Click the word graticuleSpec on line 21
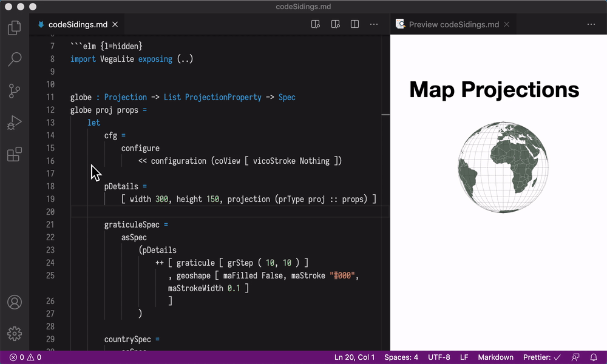The height and width of the screenshot is (364, 607). tap(132, 224)
